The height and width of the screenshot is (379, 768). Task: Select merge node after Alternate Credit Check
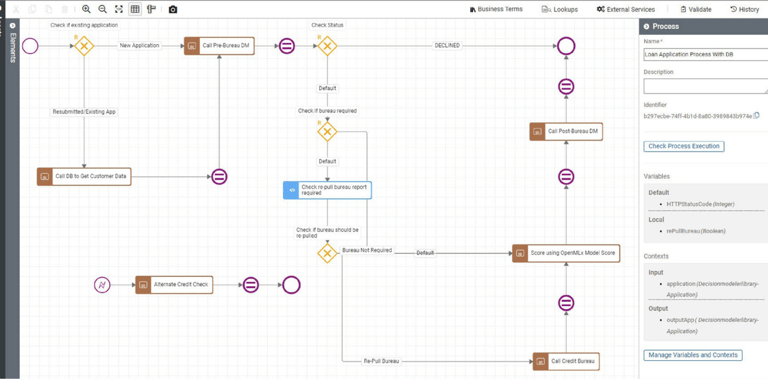tap(251, 285)
